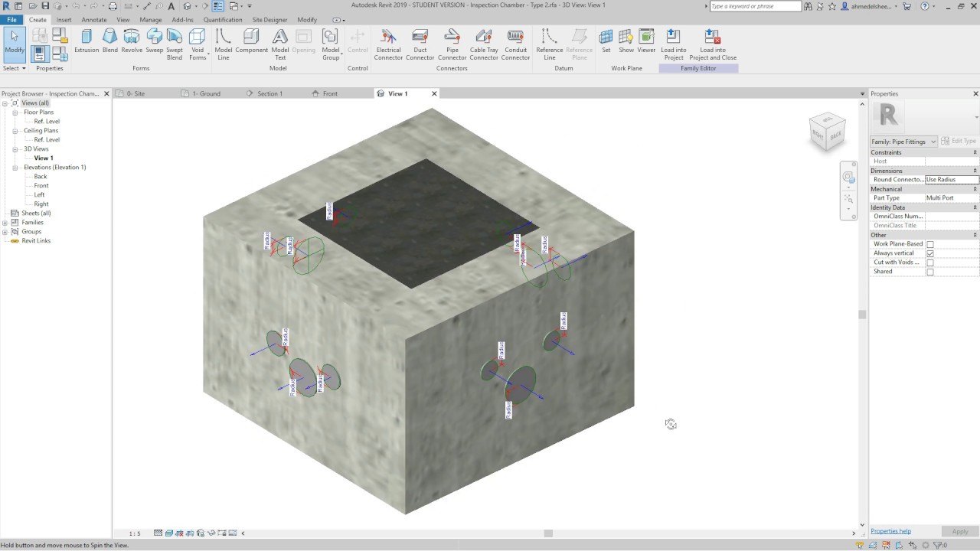This screenshot has height=551, width=980.
Task: Select the Extrusion tool in the Forms panel
Action: (87, 42)
